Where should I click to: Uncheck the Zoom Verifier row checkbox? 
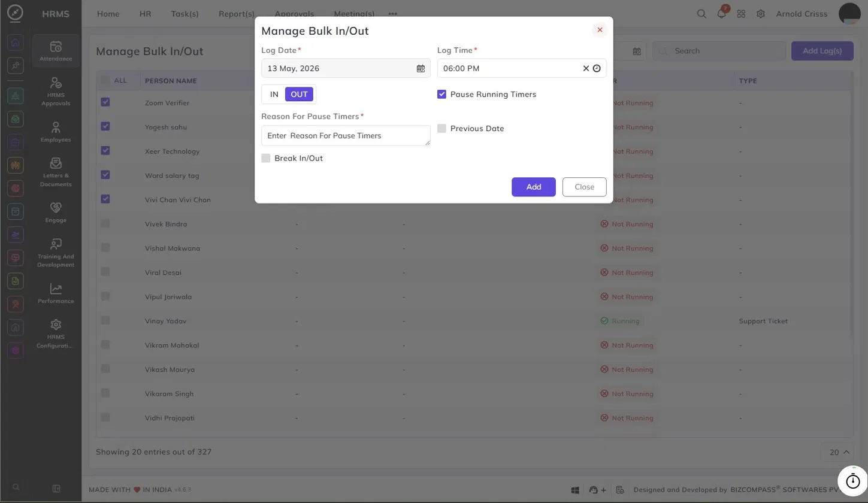pyautogui.click(x=105, y=102)
